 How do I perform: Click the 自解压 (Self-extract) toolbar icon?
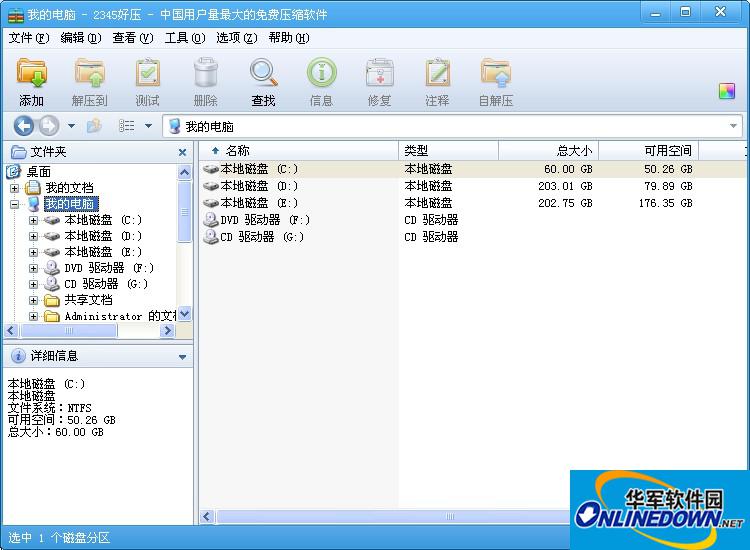(495, 74)
